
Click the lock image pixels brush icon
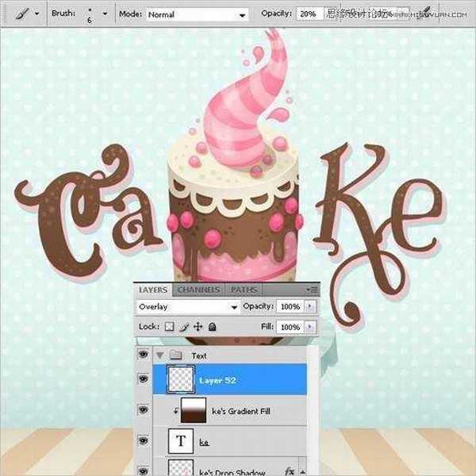coord(183,327)
